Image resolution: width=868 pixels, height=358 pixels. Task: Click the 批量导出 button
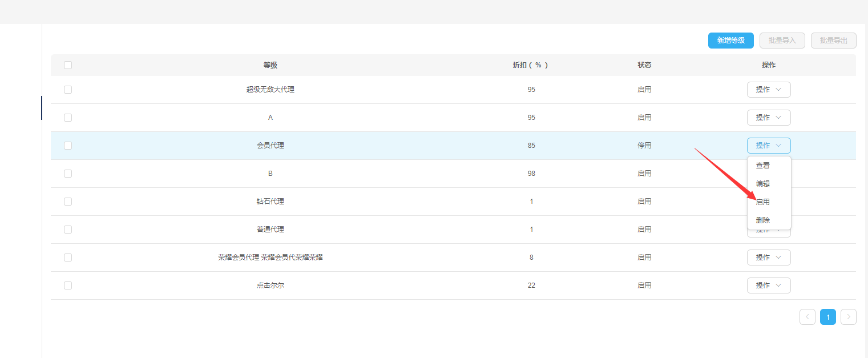click(x=833, y=41)
